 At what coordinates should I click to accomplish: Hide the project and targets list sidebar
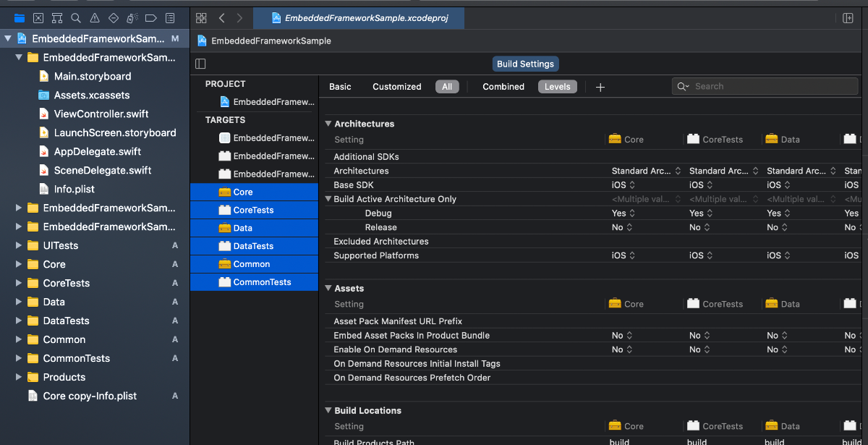click(x=201, y=64)
